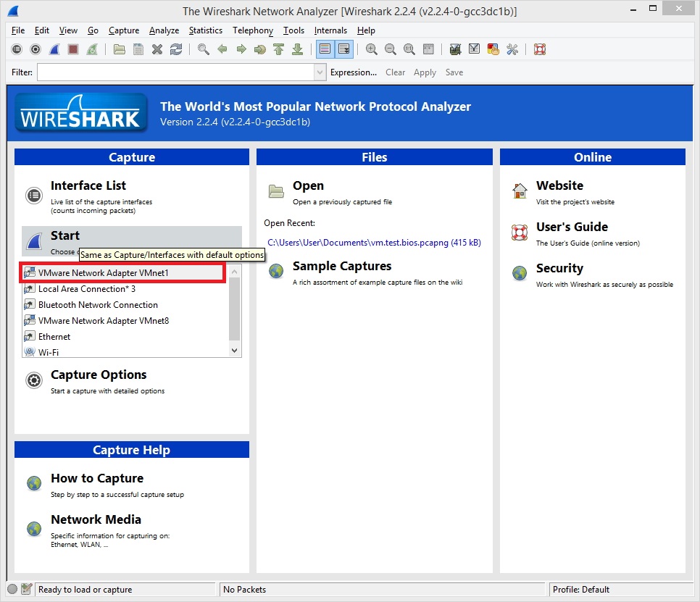Close the capture file with X icon

(x=157, y=49)
